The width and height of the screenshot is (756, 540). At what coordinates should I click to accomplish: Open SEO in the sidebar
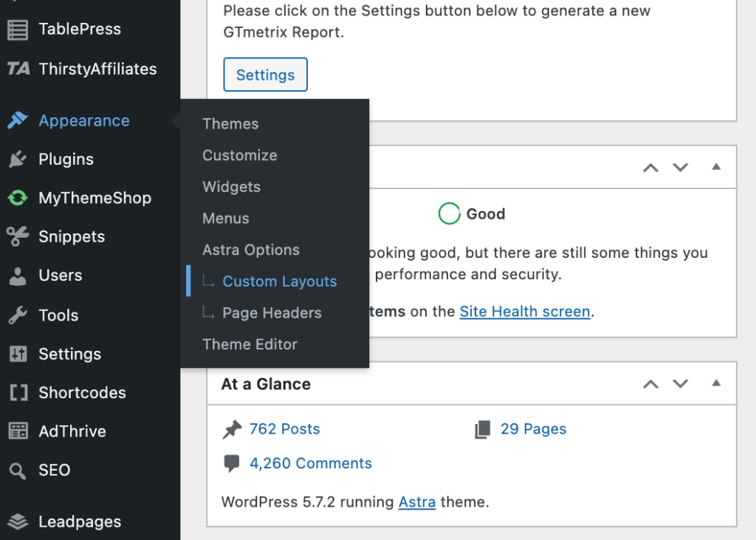pos(55,471)
